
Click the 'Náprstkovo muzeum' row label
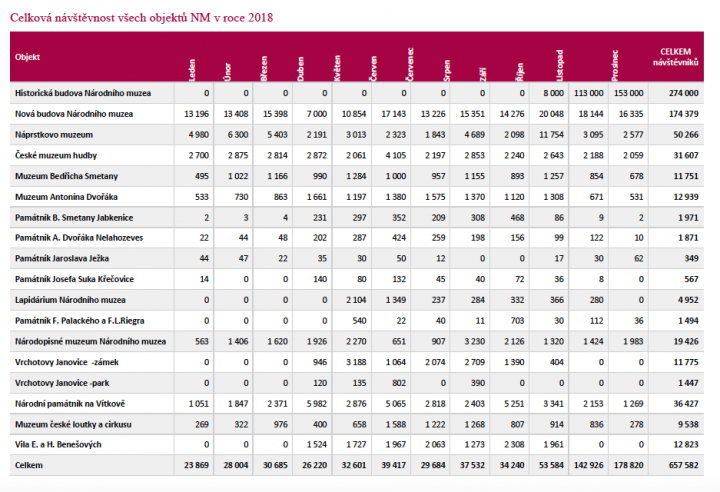54,135
